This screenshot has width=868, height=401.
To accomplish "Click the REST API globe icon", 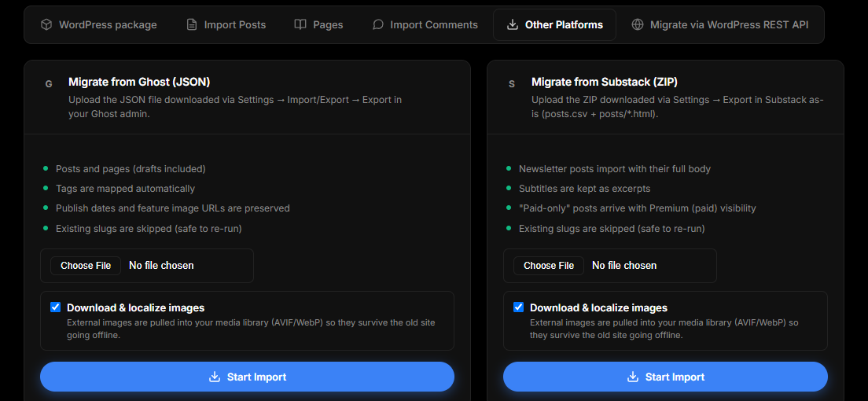I will [x=638, y=25].
